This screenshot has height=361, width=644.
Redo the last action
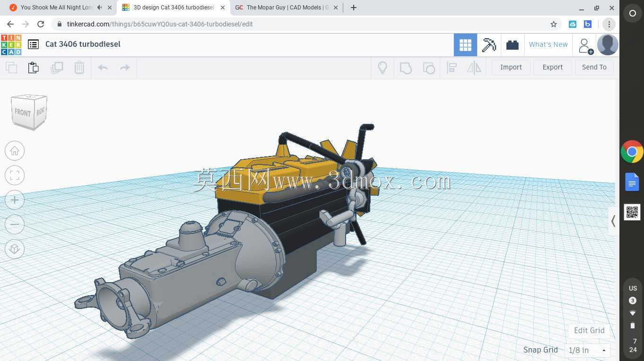[x=125, y=68]
